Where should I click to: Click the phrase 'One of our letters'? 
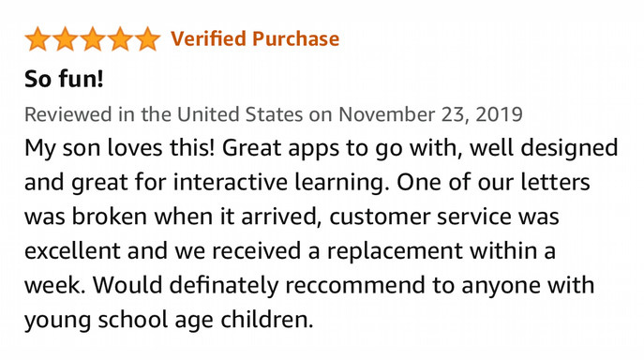pos(493,182)
